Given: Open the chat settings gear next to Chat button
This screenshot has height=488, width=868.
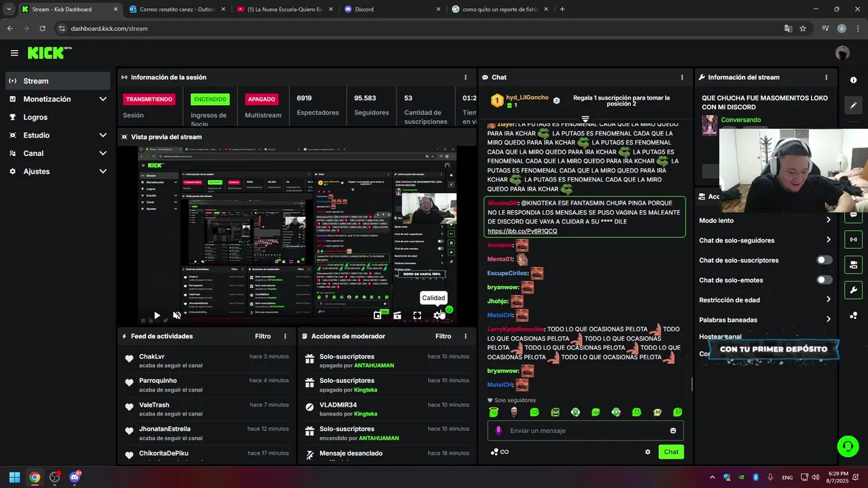Looking at the screenshot, I should click(x=648, y=452).
